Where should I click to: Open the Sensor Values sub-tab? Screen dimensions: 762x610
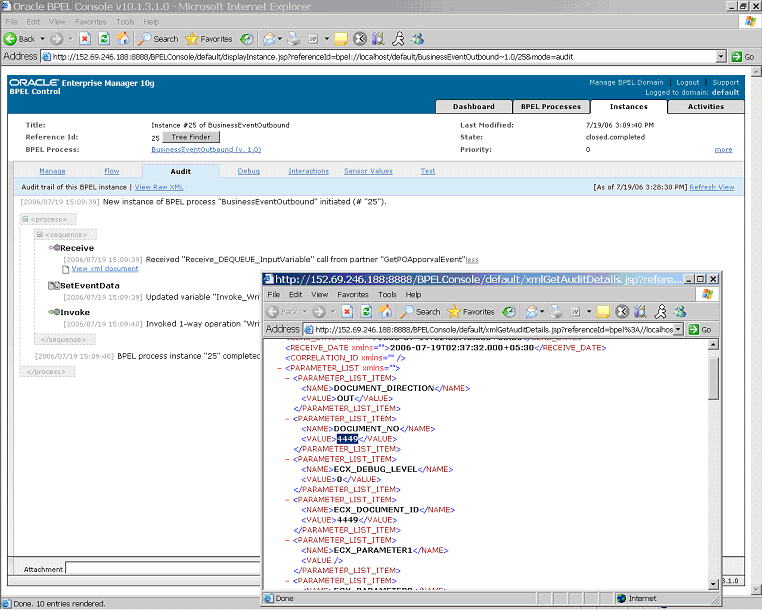(368, 171)
